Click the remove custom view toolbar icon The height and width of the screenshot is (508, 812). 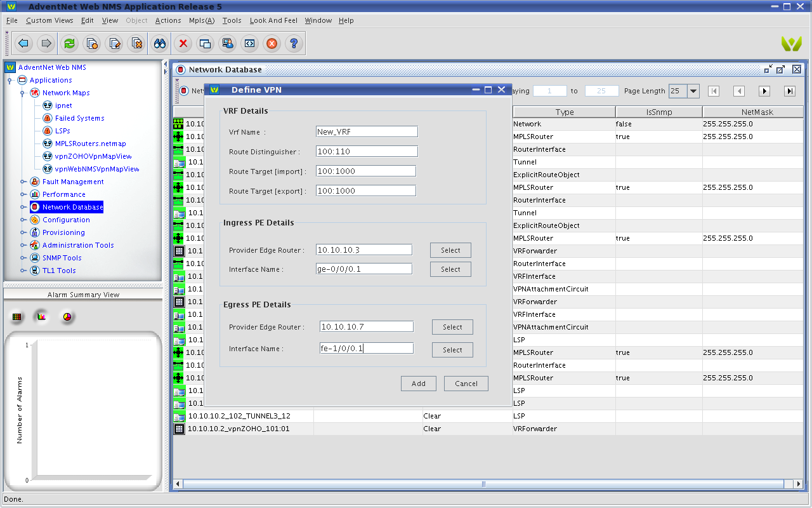[x=136, y=44]
